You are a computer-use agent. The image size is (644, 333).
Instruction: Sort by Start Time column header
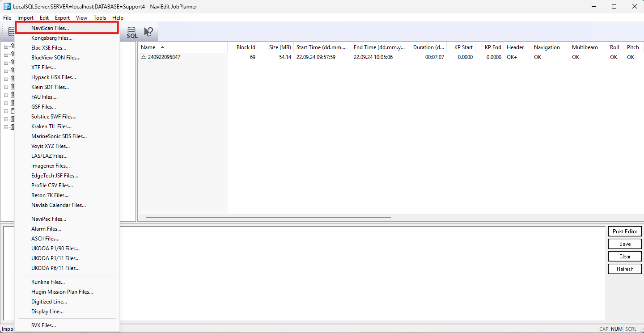322,47
